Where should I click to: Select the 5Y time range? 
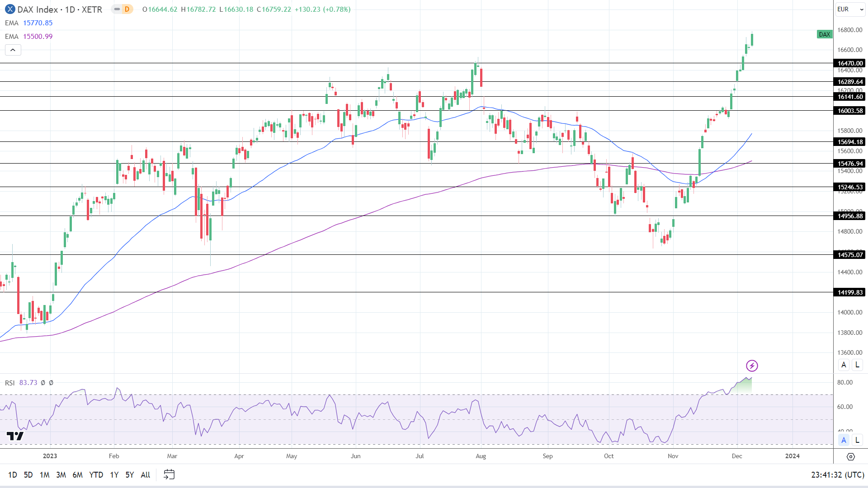pyautogui.click(x=130, y=475)
